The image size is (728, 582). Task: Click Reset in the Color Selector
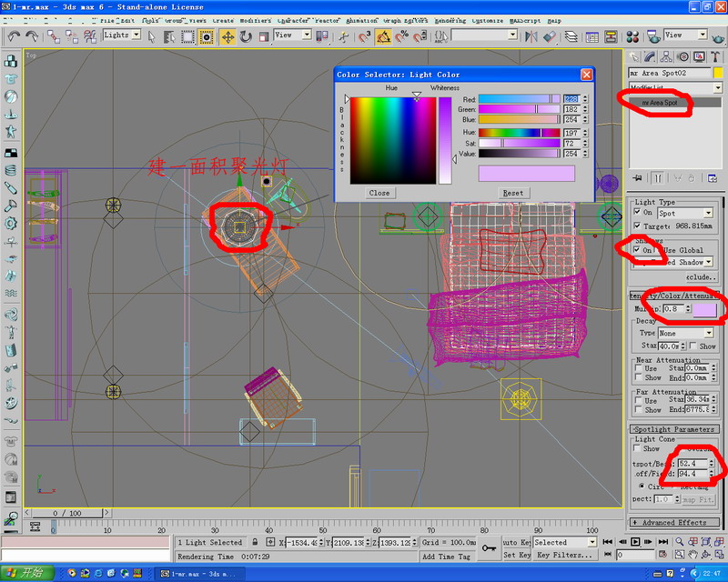tap(513, 193)
